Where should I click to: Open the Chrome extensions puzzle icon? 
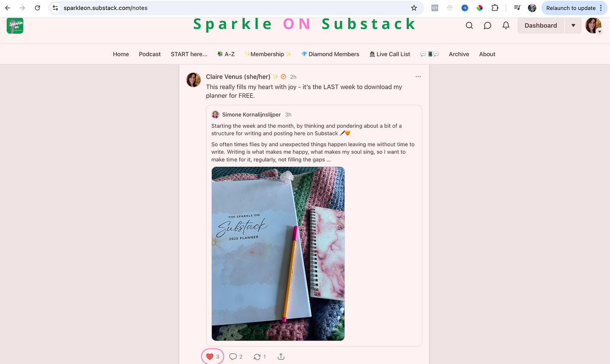(x=495, y=8)
